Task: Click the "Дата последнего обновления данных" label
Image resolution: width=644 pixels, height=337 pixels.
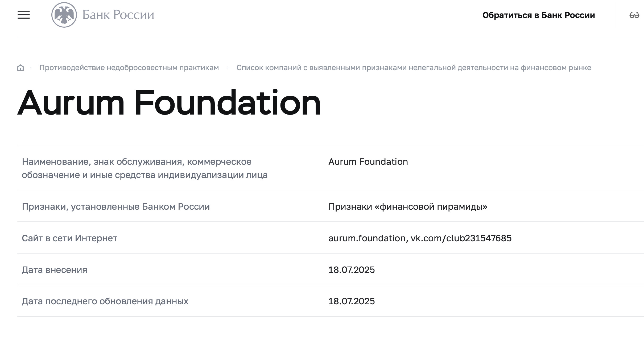Action: [x=105, y=301]
